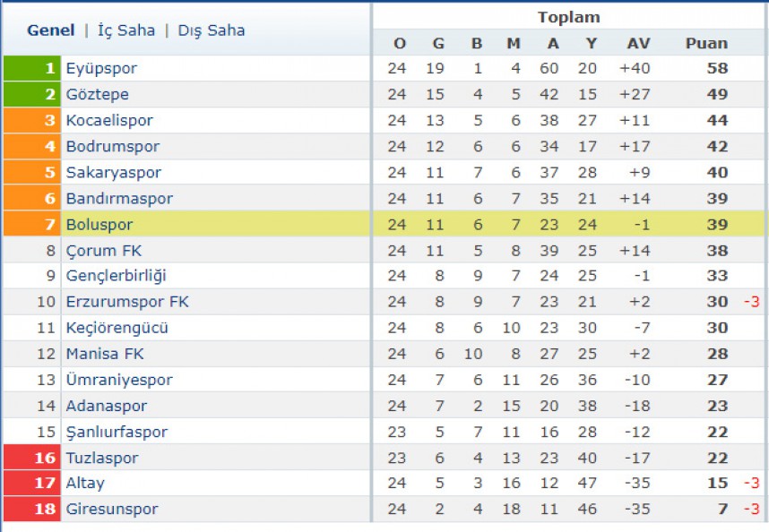Click the Göztepe team name
The width and height of the screenshot is (769, 532).
97,94
